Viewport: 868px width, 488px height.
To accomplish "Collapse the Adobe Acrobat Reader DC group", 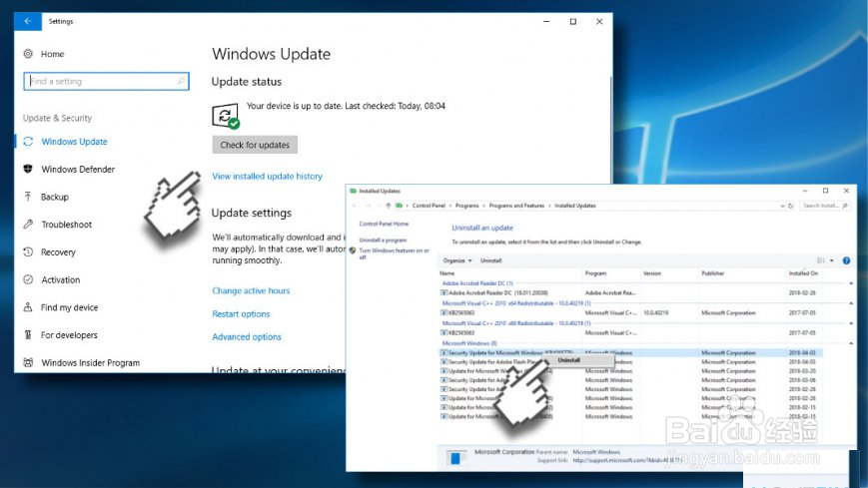I will pos(851,283).
